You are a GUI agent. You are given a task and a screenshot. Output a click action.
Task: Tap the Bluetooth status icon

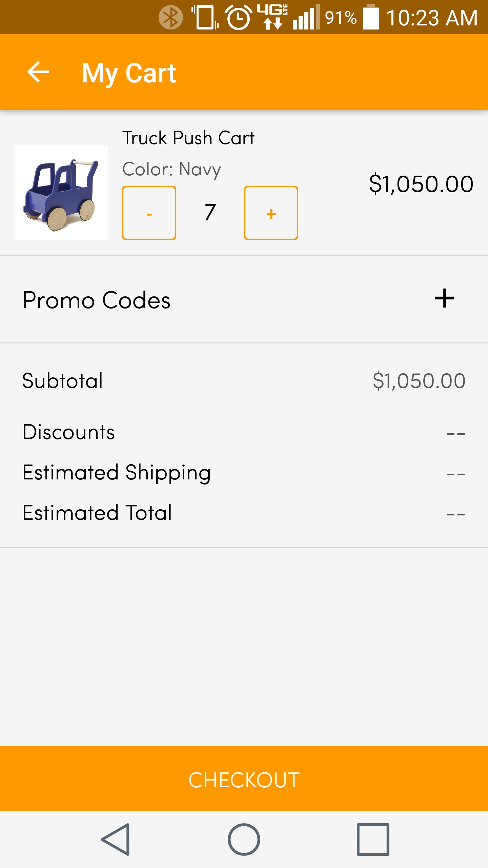pyautogui.click(x=171, y=17)
